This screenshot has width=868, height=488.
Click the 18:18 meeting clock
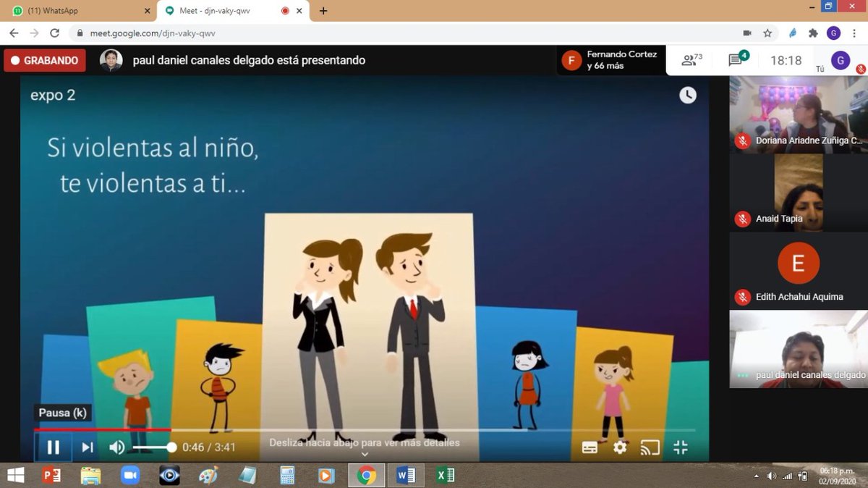pos(786,60)
